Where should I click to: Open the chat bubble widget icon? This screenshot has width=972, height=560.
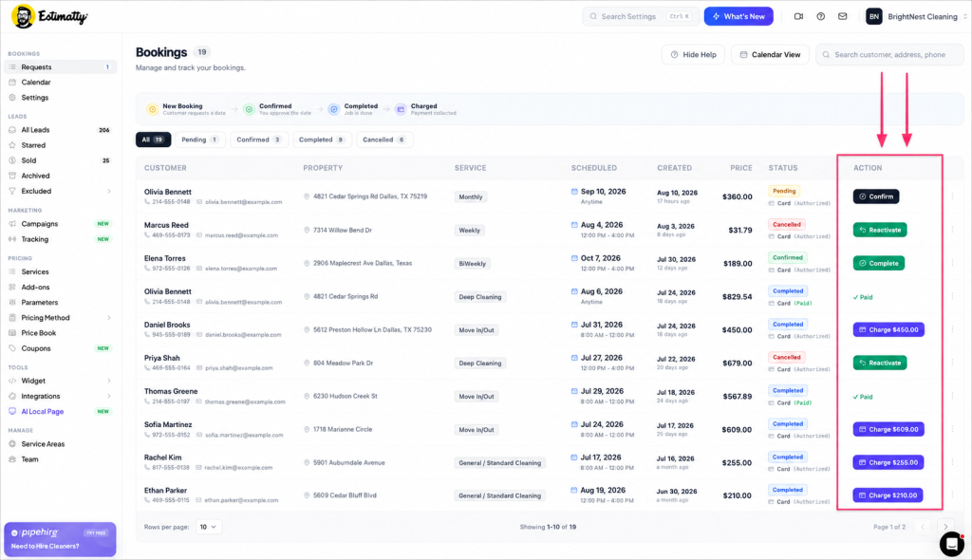[951, 544]
